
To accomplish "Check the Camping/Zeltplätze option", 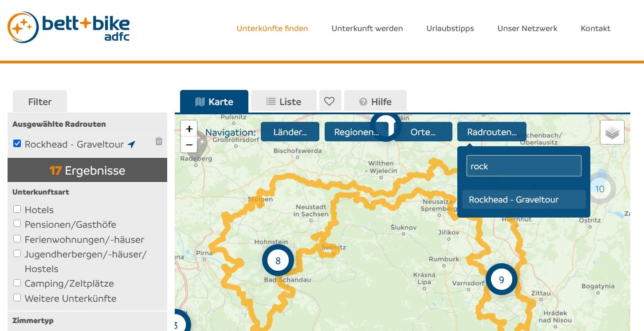I will [x=17, y=283].
